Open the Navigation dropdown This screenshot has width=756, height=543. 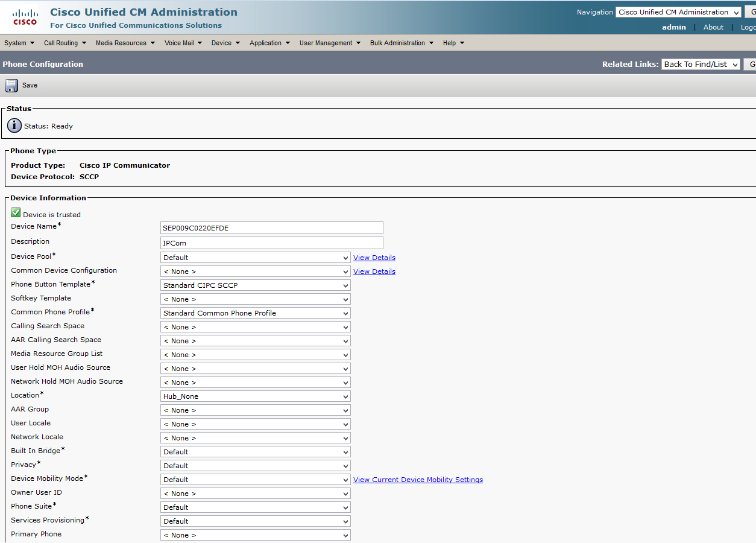tap(679, 12)
